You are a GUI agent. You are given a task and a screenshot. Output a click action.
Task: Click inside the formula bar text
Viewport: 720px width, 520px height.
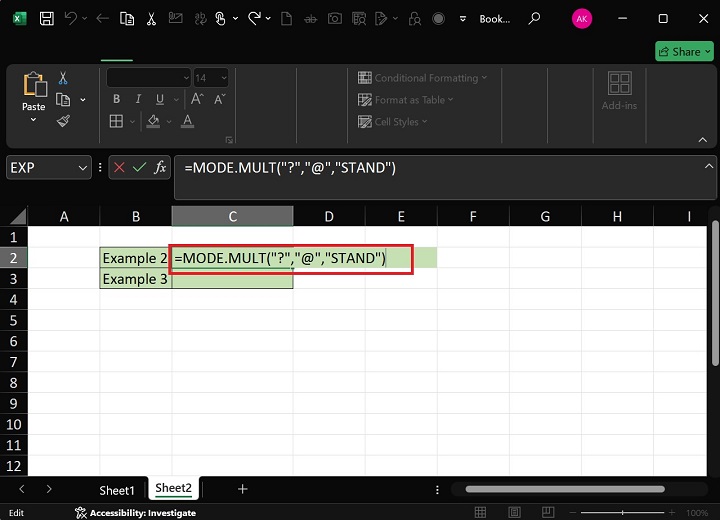coord(290,168)
